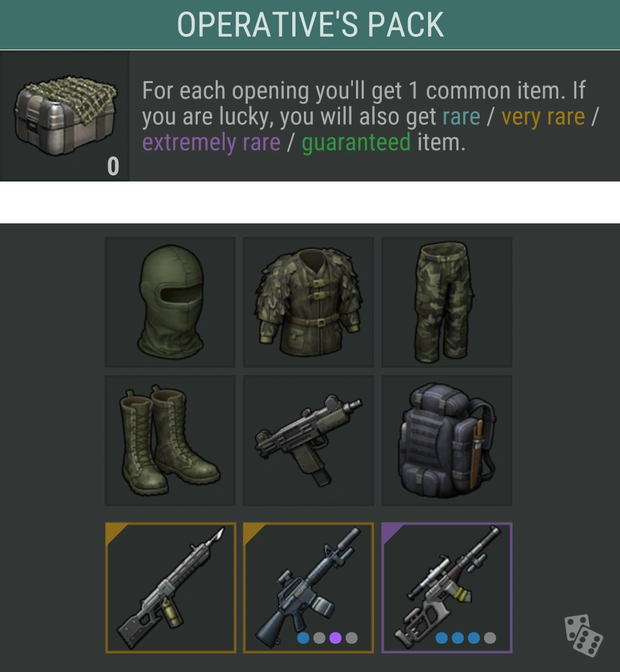Select the dark tactical backpack item
Screen dimensions: 620x672
click(447, 440)
